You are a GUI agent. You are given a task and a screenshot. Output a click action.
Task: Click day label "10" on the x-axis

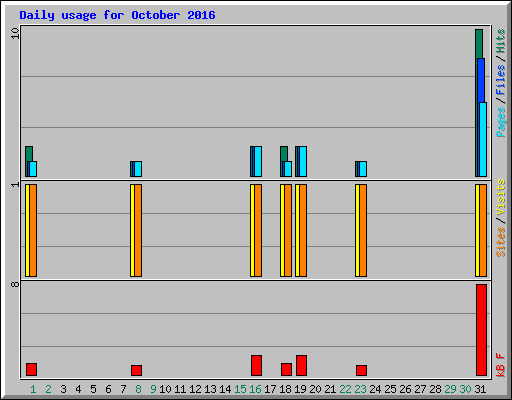point(165,389)
